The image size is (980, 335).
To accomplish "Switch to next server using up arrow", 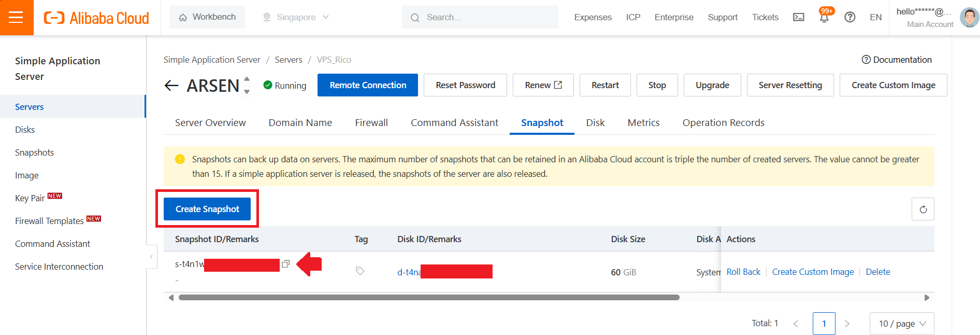I will (x=247, y=79).
